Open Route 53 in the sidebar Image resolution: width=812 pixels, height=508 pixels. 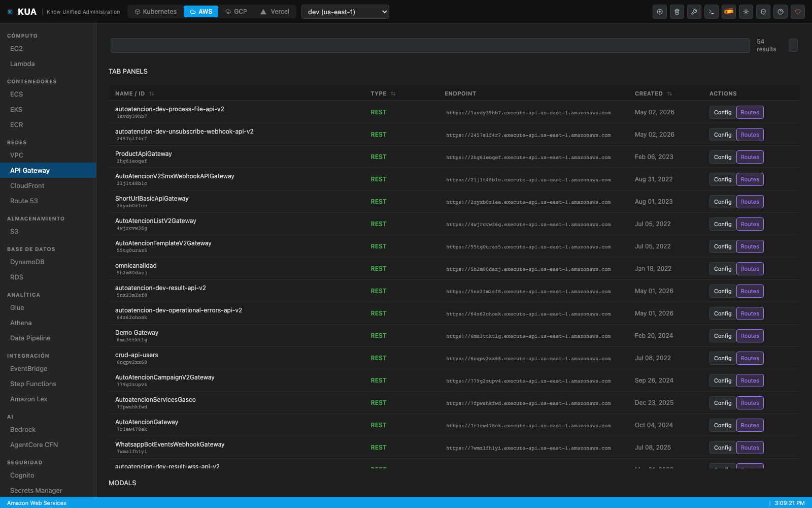pyautogui.click(x=48, y=201)
